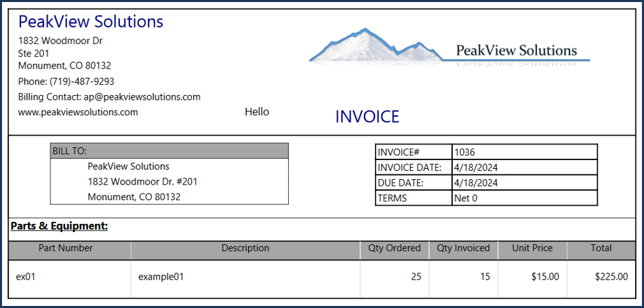Image resolution: width=644 pixels, height=308 pixels.
Task: Select the line total $225.00
Action: click(611, 277)
